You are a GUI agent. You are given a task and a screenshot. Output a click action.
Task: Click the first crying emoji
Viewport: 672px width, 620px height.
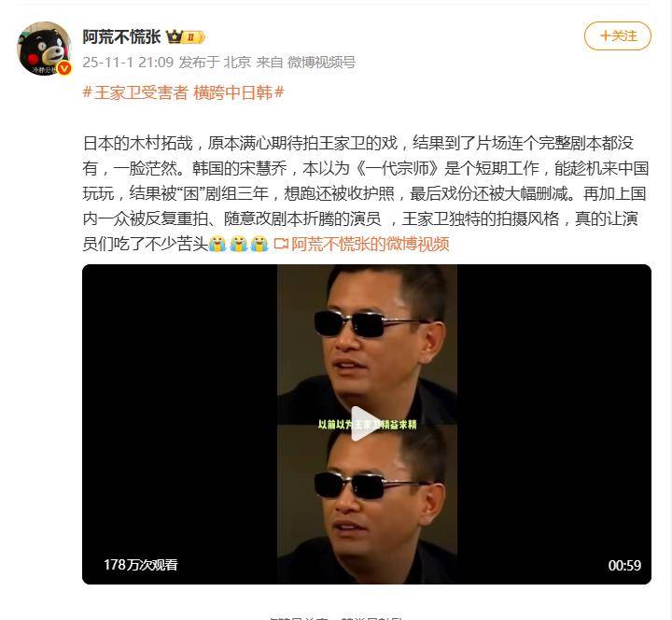coord(217,244)
